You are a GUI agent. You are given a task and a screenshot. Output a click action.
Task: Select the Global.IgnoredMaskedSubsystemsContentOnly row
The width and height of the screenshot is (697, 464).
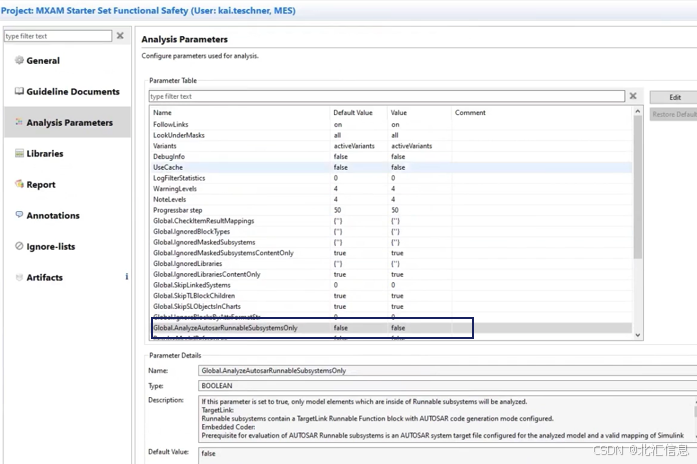pyautogui.click(x=391, y=253)
